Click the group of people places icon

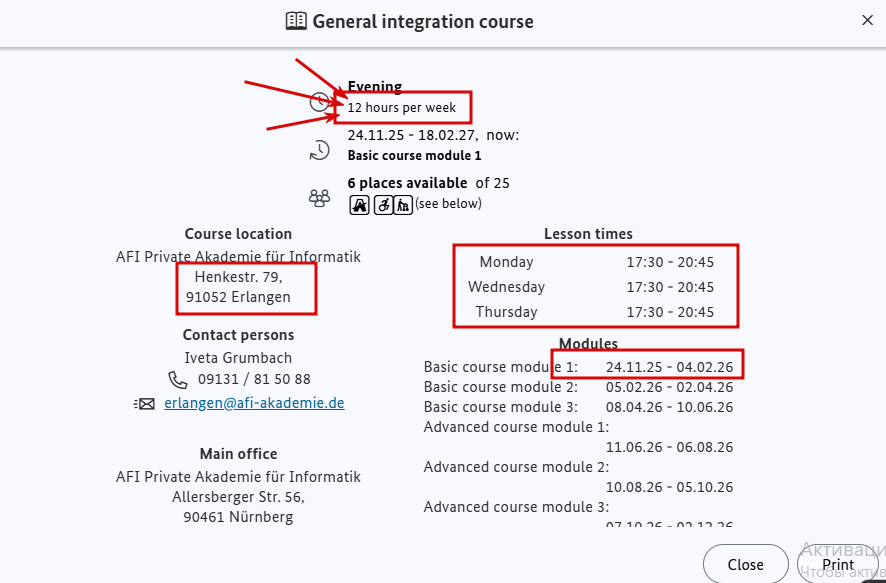pos(319,198)
